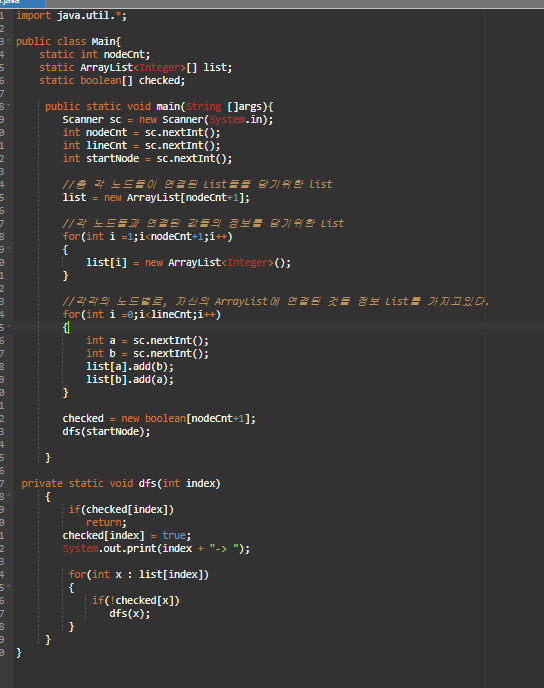The image size is (544, 688).
Task: Click 'list[i] = new ArrayList<Integer>();' line
Action: pos(188,262)
